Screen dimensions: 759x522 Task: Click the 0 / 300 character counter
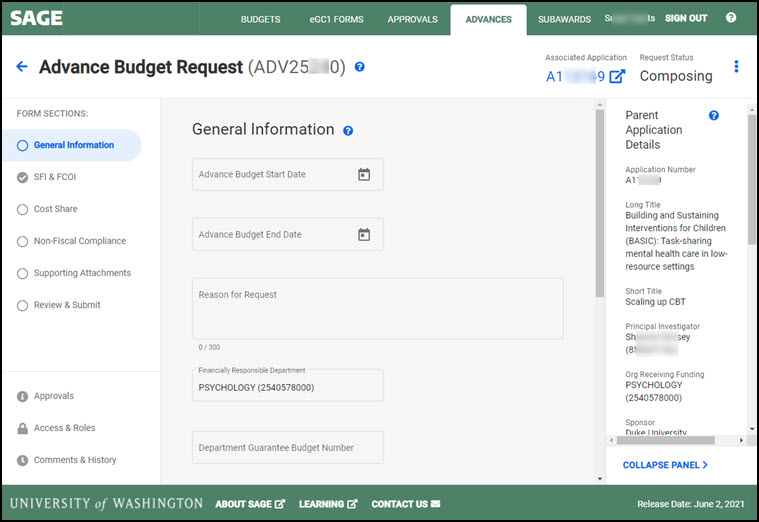(209, 347)
